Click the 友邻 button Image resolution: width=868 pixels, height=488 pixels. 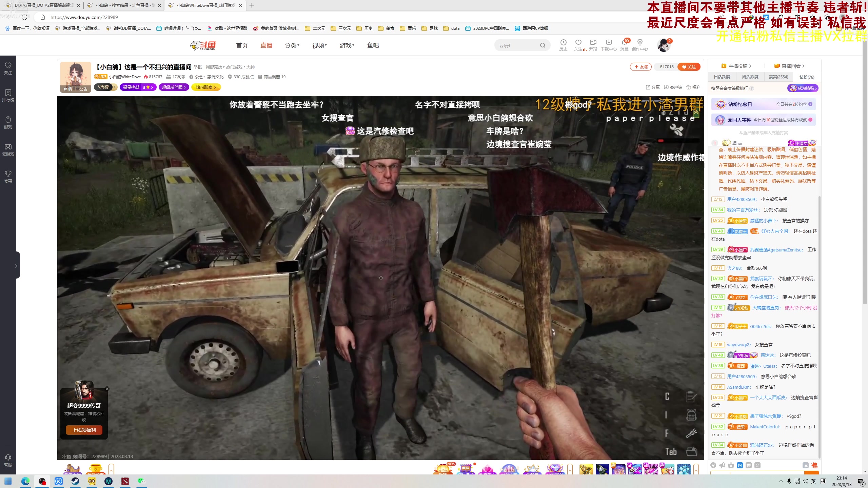(641, 67)
